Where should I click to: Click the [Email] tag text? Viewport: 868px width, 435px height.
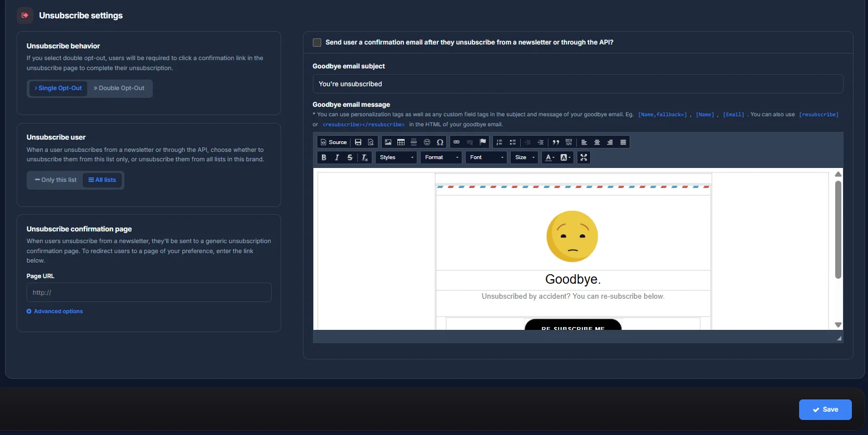(x=734, y=115)
